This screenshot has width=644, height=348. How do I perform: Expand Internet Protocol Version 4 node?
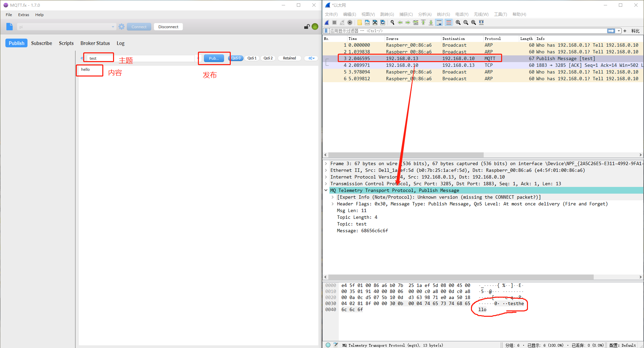click(x=326, y=177)
